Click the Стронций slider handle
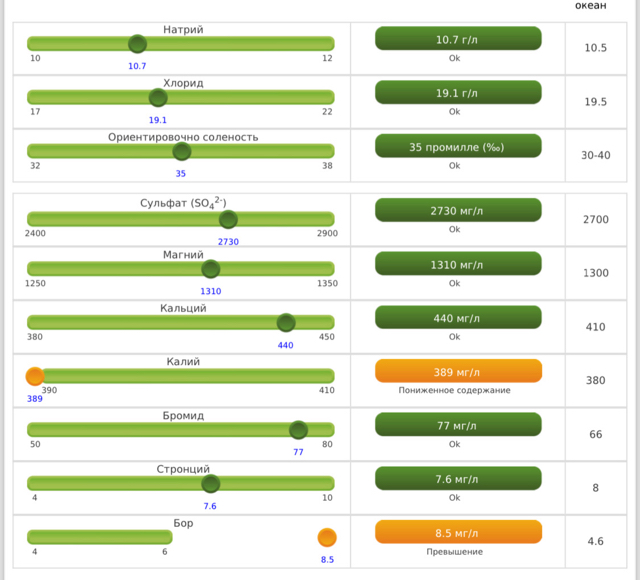Viewport: 640px width, 580px height. click(x=210, y=484)
